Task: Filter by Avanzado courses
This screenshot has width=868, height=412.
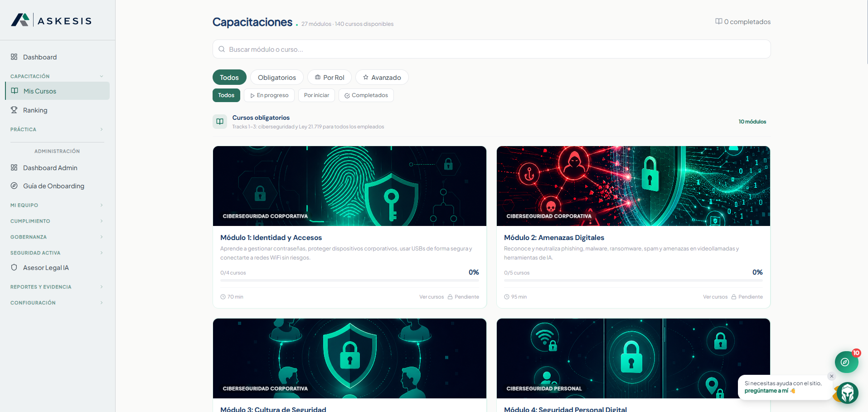Action: pos(382,77)
